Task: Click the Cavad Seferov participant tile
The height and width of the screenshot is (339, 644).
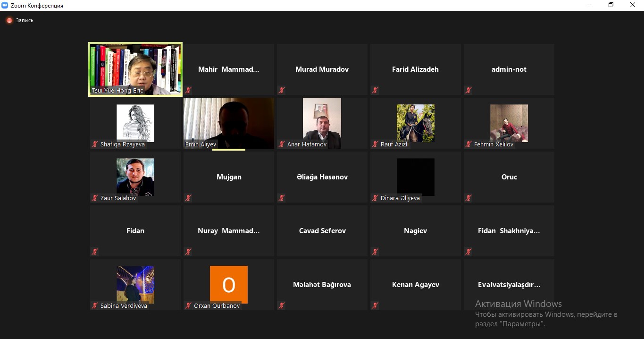Action: click(322, 231)
